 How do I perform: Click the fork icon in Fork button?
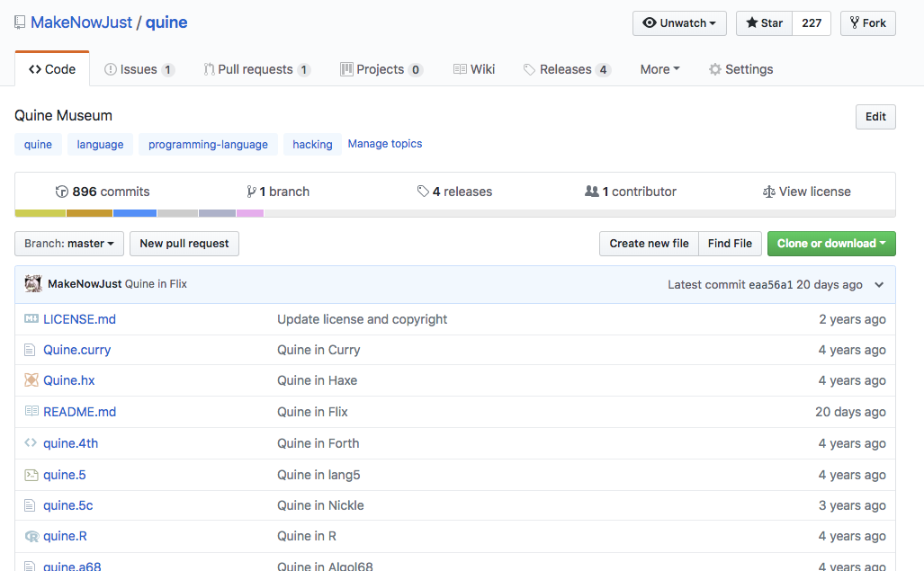click(x=855, y=23)
